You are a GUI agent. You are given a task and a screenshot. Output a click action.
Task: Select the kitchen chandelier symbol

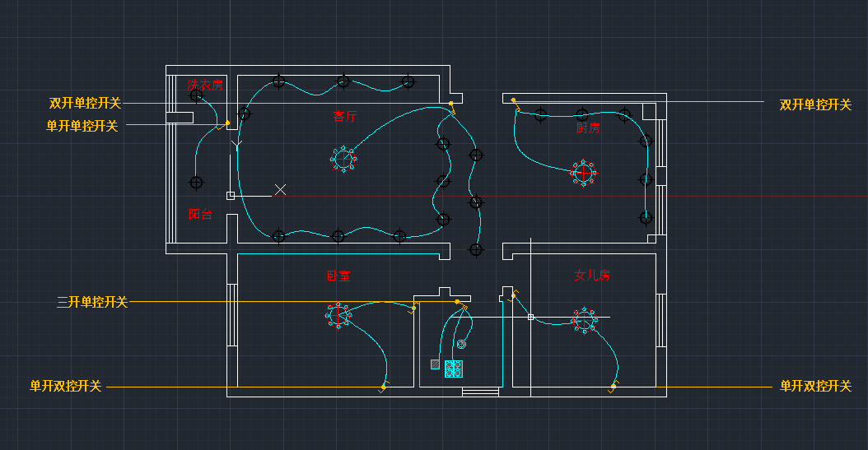tap(584, 173)
